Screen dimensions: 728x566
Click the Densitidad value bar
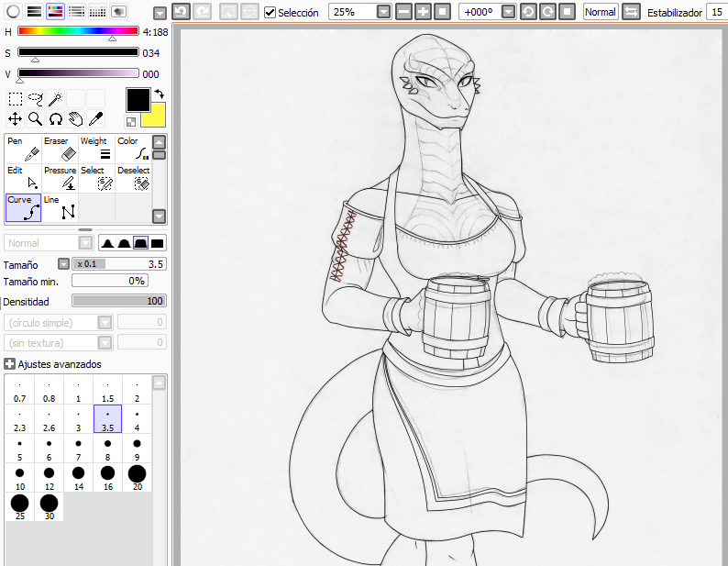coord(119,301)
